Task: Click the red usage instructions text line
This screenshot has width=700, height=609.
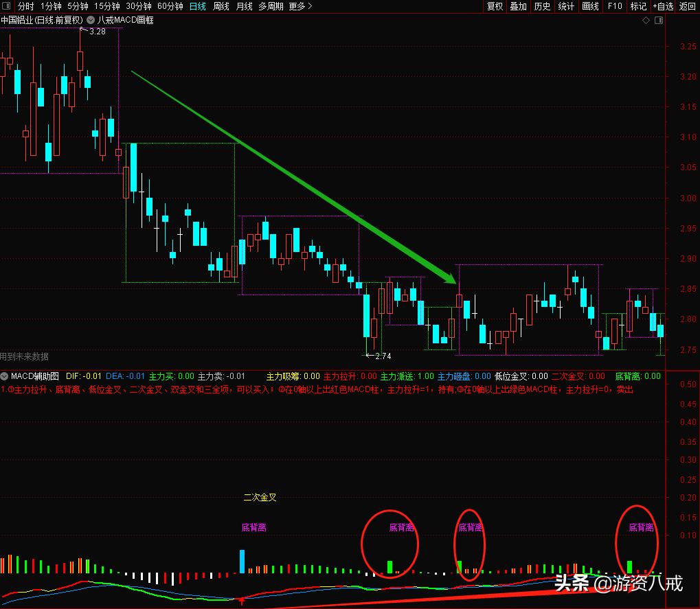Action: pyautogui.click(x=317, y=389)
